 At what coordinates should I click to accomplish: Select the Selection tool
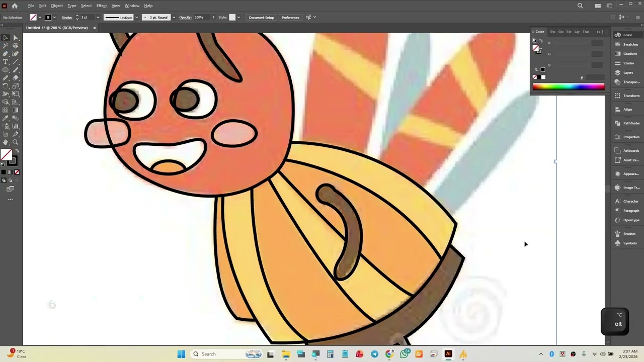(x=6, y=38)
